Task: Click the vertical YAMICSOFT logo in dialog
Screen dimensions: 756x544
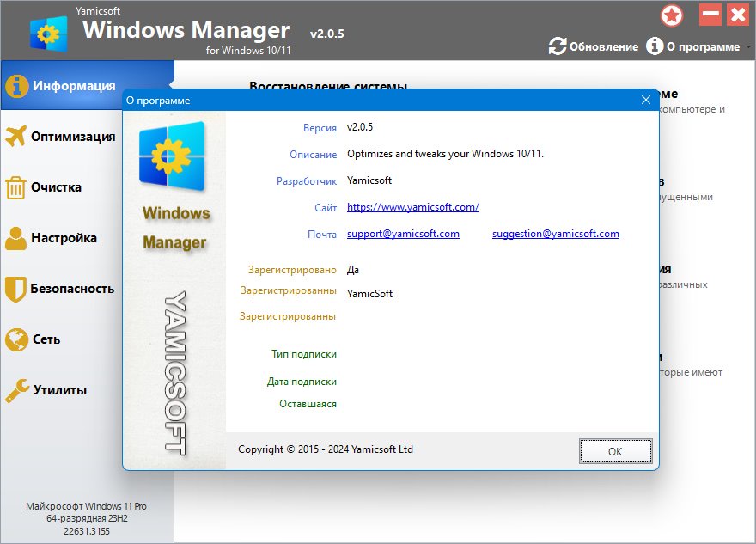Action: click(175, 373)
